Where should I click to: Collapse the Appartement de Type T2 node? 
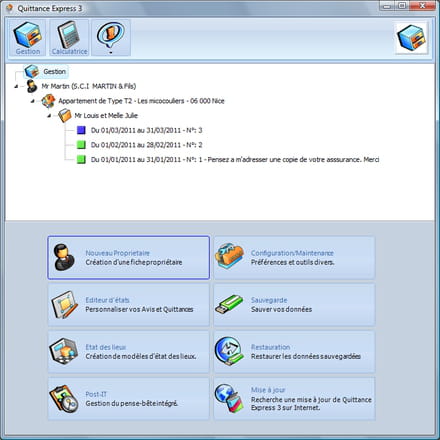(x=32, y=101)
